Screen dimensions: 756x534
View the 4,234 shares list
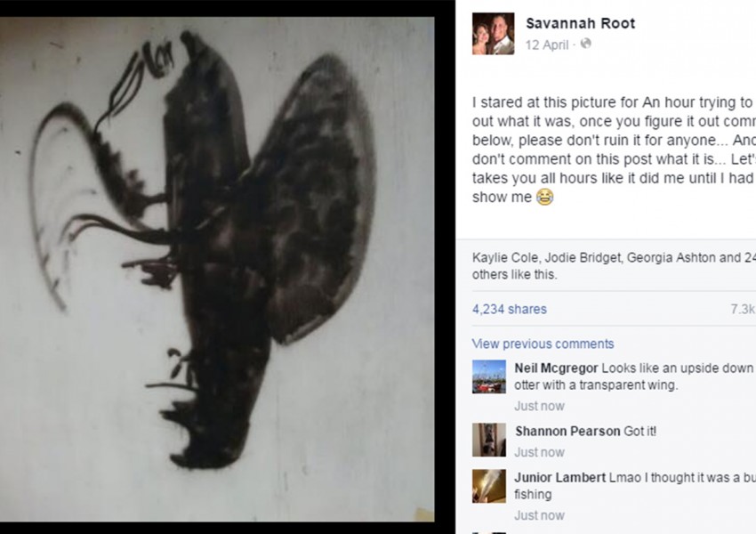(x=509, y=309)
